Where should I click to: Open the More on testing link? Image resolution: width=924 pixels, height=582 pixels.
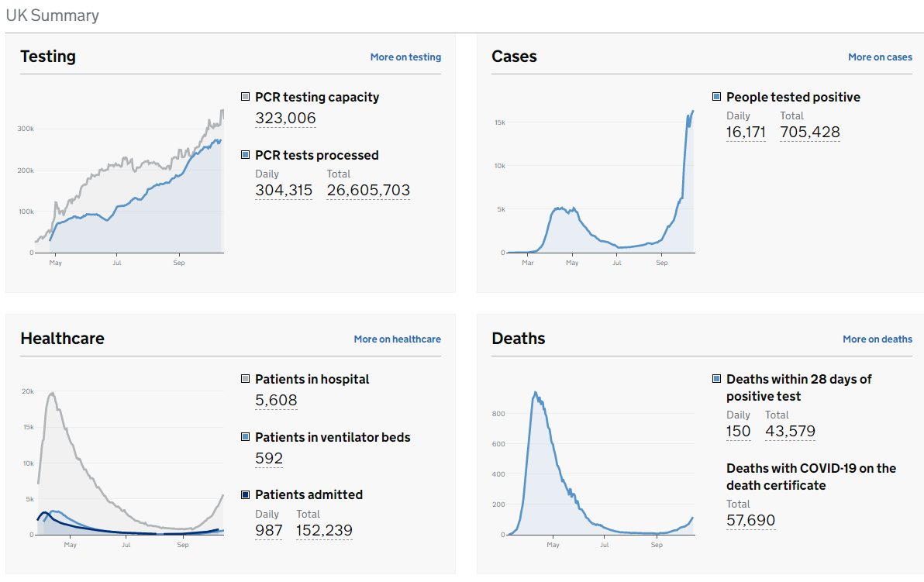[x=405, y=57]
